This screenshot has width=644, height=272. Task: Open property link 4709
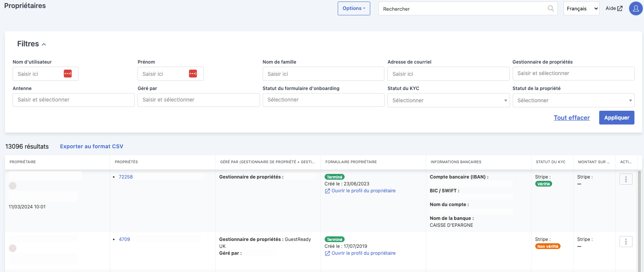coord(124,239)
